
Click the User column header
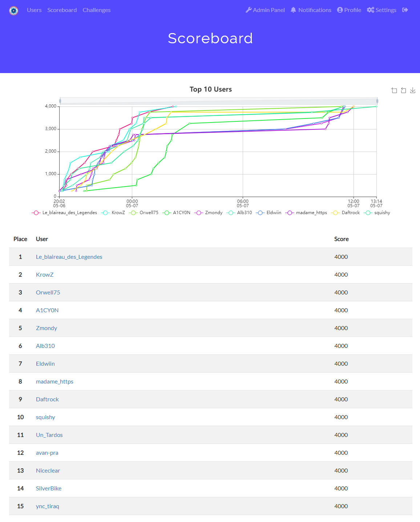click(x=42, y=239)
